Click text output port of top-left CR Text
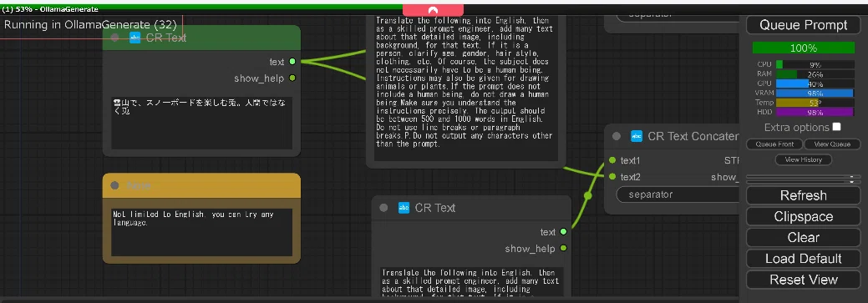 click(292, 62)
